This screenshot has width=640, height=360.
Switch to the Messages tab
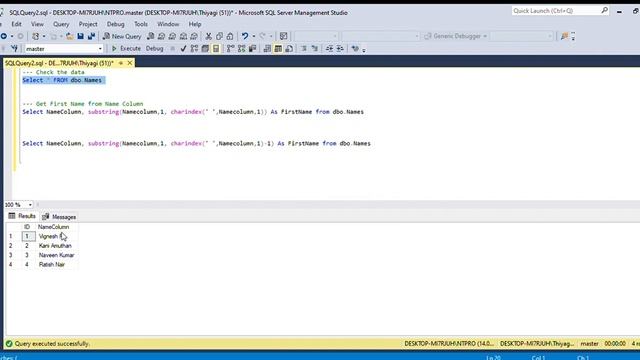click(x=59, y=217)
